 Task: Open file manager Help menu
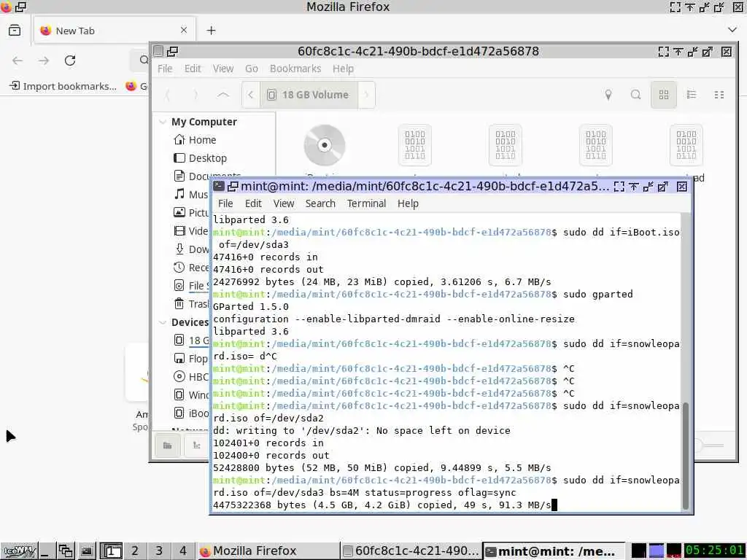343,69
